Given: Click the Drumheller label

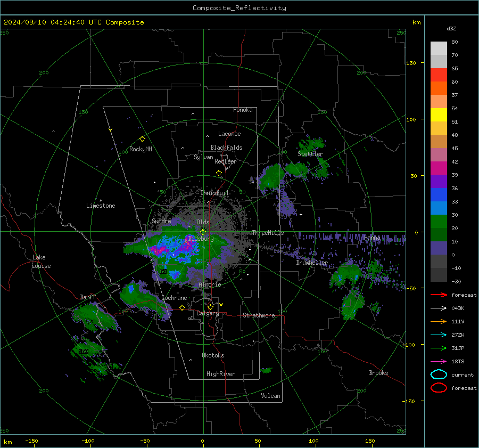Looking at the screenshot, I should [311, 263].
